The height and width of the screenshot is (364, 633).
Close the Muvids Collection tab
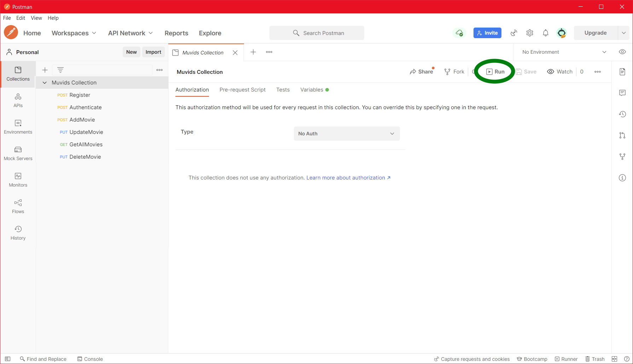tap(235, 53)
